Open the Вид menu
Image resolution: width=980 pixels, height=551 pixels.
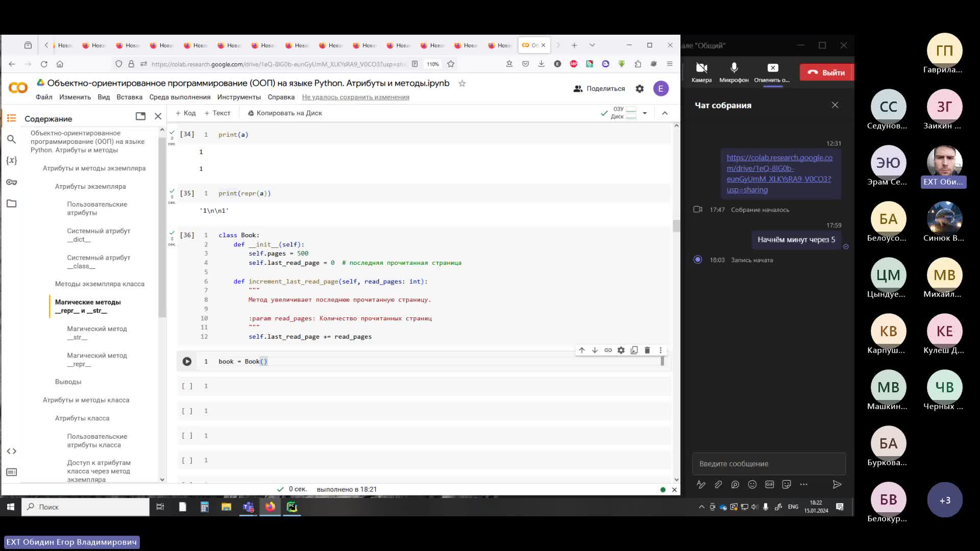pyautogui.click(x=104, y=97)
